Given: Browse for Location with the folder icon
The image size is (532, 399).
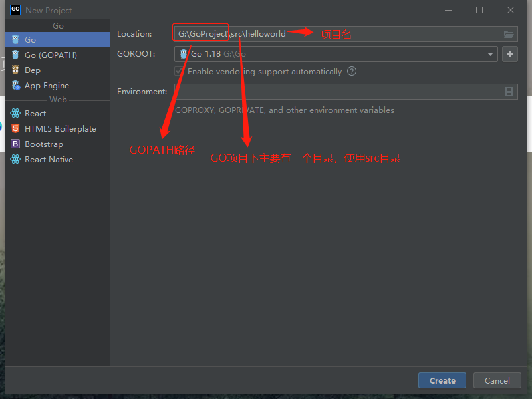Looking at the screenshot, I should [x=508, y=34].
